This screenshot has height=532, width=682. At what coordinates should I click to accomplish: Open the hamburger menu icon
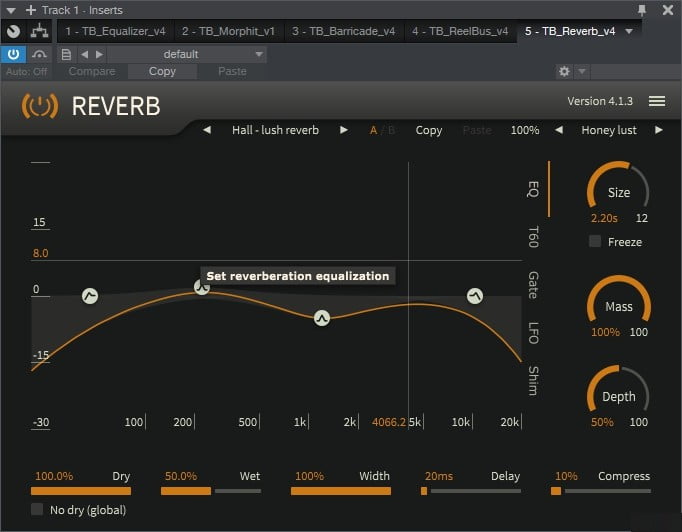point(657,101)
